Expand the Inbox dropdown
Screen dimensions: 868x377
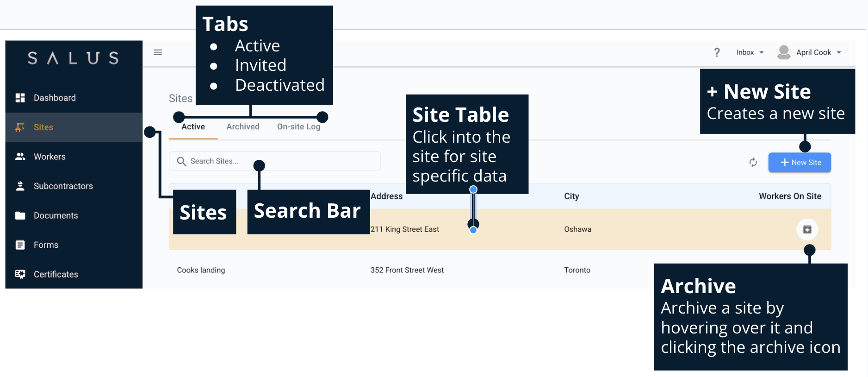(750, 52)
